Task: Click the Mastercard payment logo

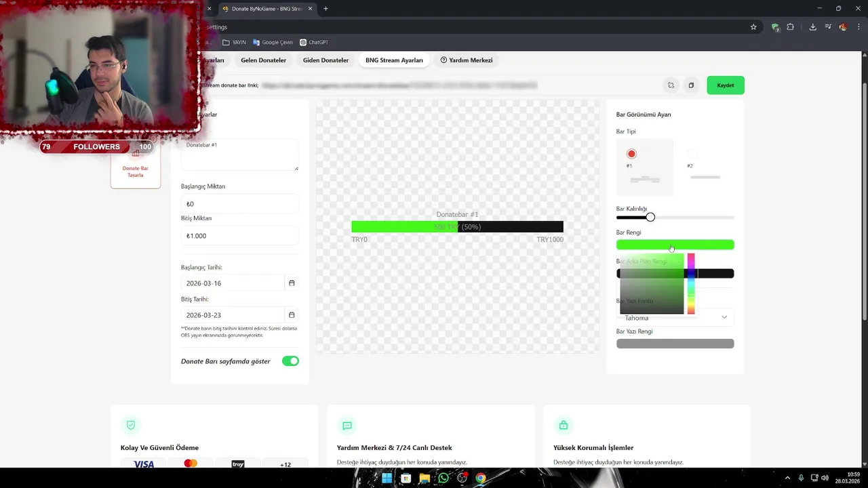Action: 191,464
